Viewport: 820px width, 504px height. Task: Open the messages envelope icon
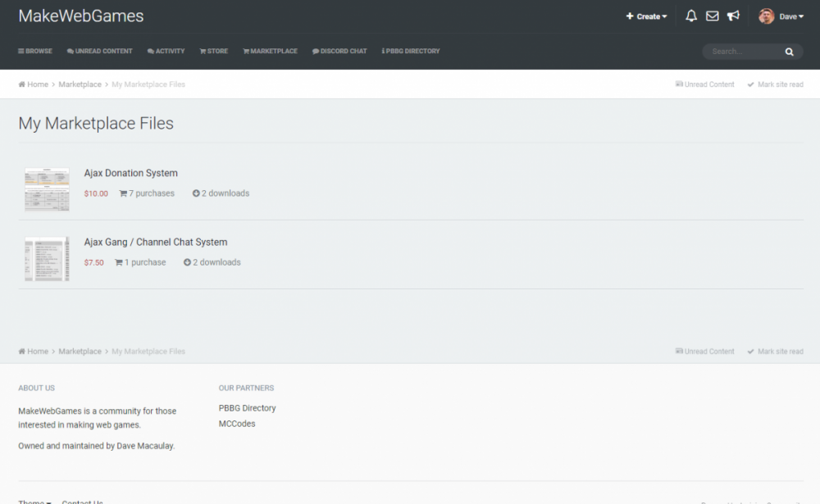(712, 16)
